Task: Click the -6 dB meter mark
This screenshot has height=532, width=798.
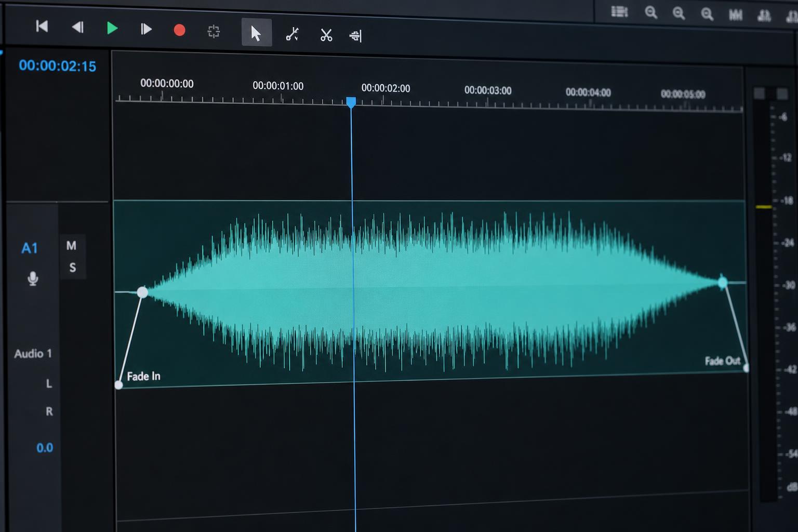Action: (x=783, y=117)
